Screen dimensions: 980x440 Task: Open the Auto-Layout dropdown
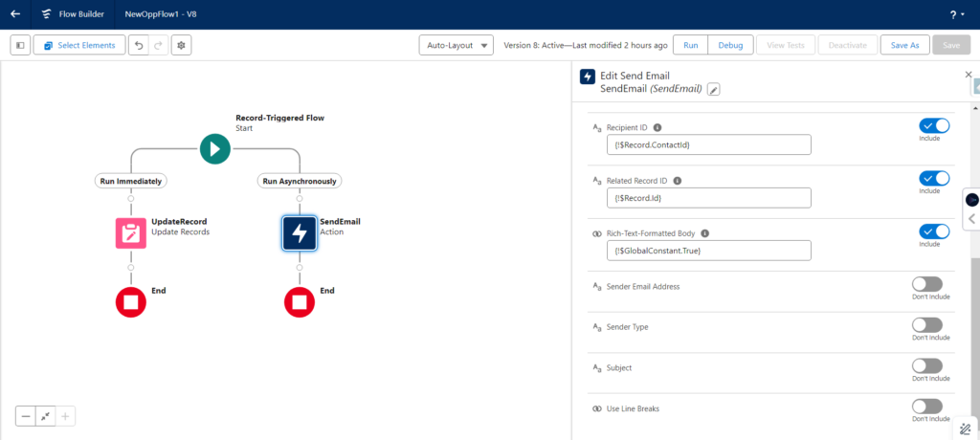coord(457,46)
